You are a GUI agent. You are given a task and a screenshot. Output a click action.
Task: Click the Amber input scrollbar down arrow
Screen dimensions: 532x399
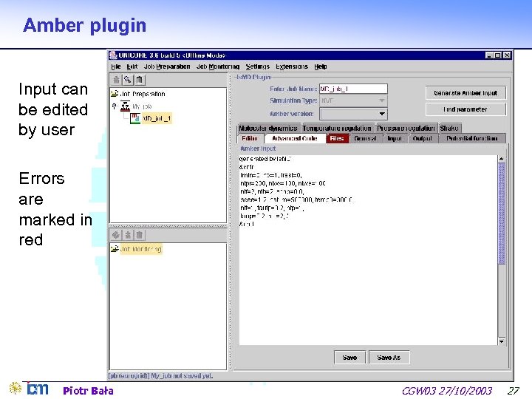(x=502, y=341)
